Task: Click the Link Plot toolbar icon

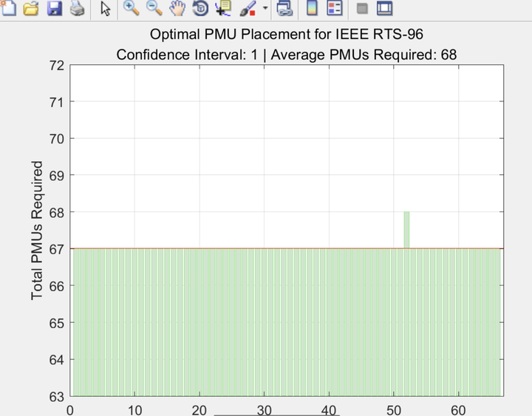Action: [x=284, y=8]
